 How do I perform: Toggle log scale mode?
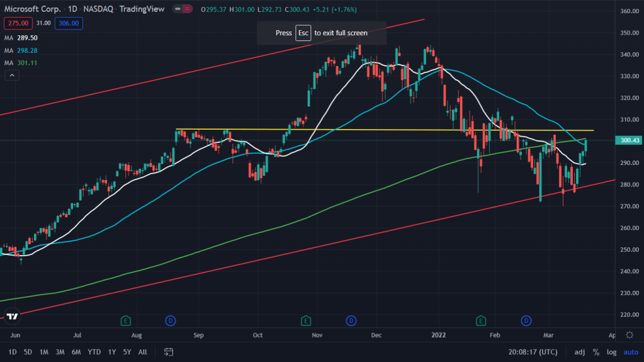[611, 351]
